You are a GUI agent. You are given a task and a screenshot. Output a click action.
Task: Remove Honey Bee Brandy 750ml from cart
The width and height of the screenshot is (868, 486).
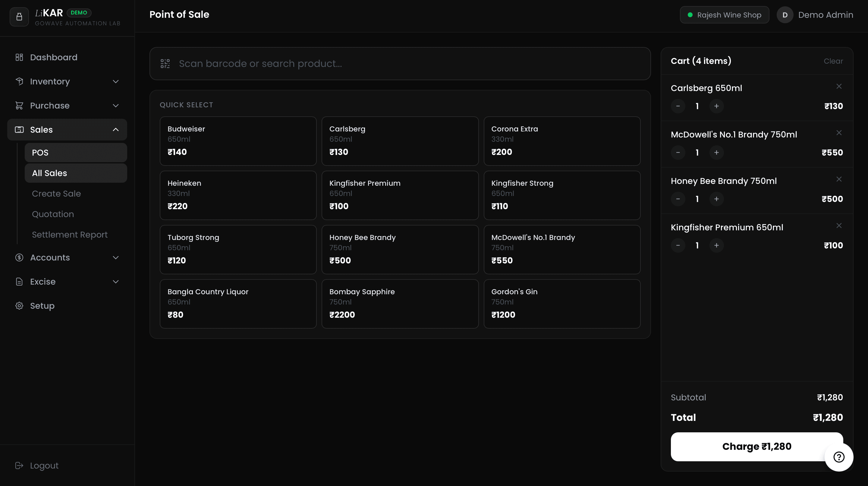point(839,179)
